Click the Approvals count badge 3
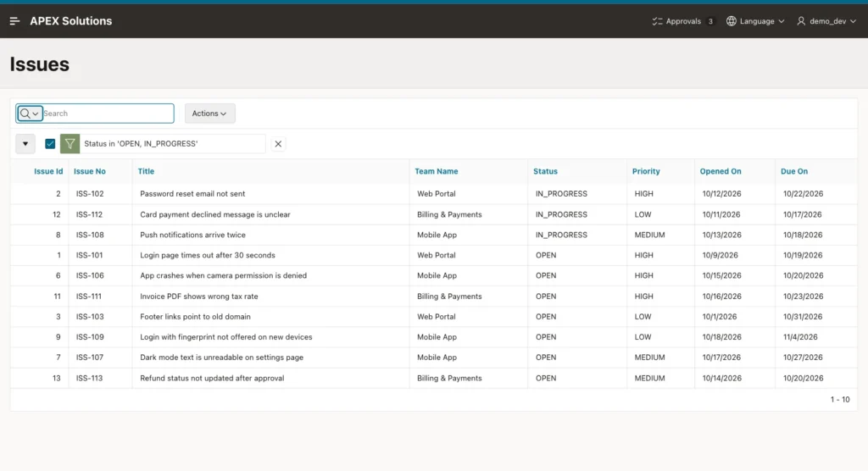This screenshot has width=868, height=471. [x=710, y=21]
